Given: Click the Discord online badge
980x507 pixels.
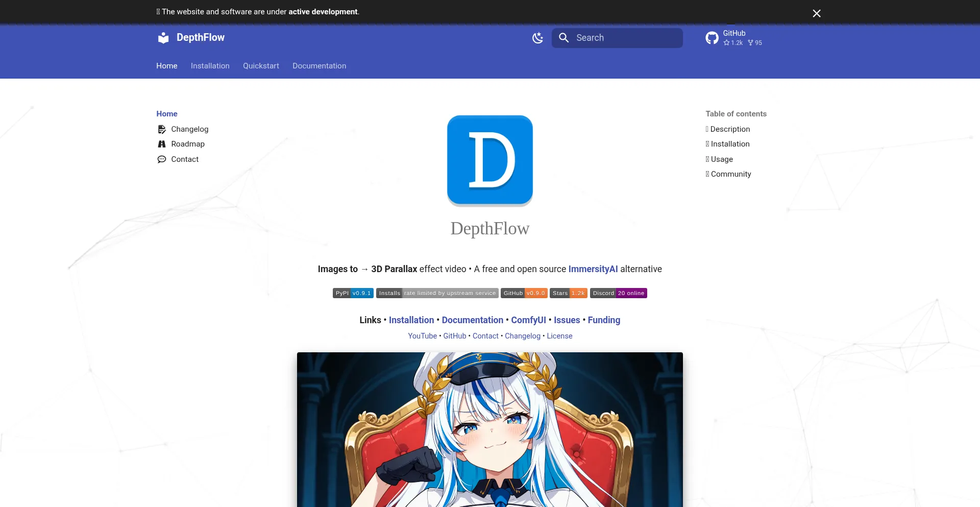Looking at the screenshot, I should click(x=618, y=293).
